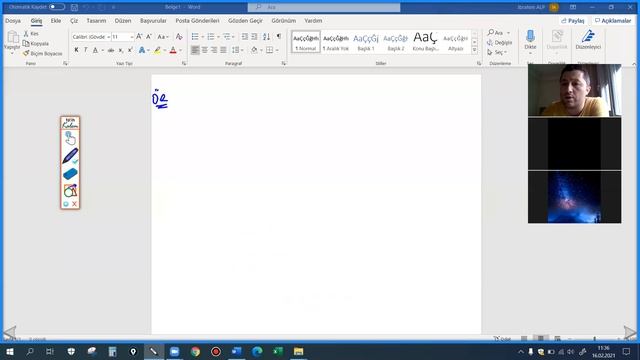Toggle show paragraph marks (¶)

(279, 36)
